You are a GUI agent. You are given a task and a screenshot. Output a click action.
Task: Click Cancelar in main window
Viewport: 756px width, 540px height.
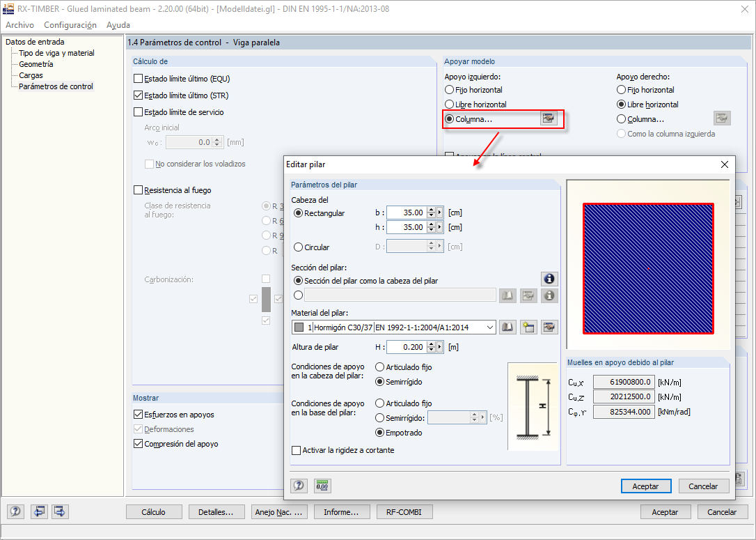(x=722, y=512)
